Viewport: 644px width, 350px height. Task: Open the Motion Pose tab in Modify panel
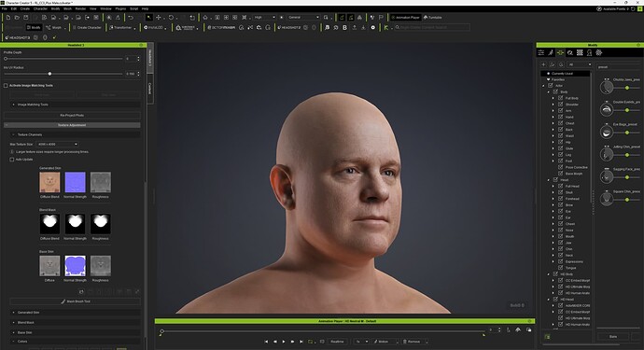pos(551,52)
